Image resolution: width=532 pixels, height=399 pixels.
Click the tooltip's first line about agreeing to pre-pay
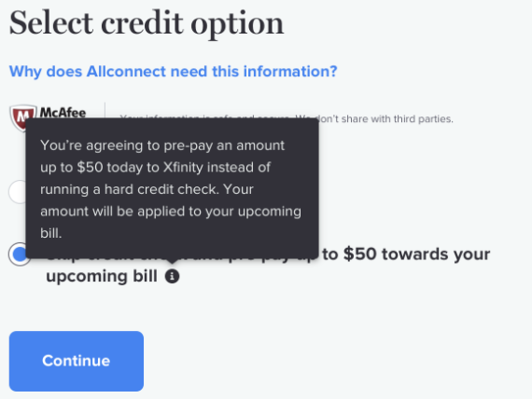tap(162, 145)
